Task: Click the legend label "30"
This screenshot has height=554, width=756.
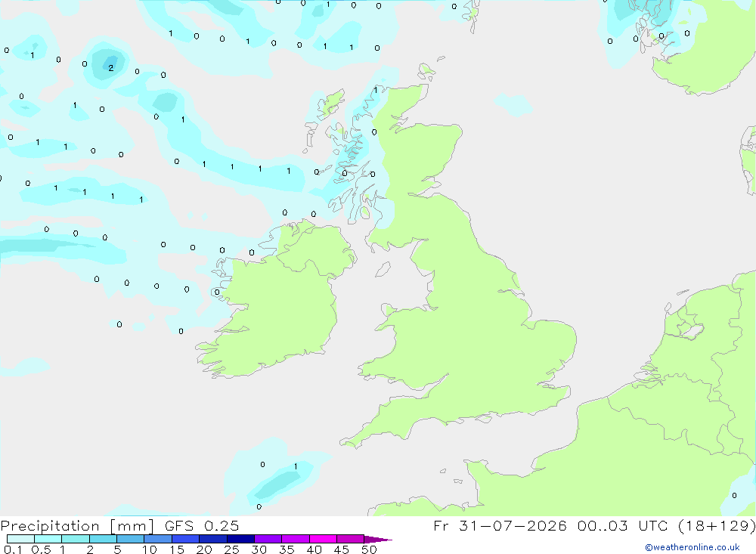Action: 259,549
